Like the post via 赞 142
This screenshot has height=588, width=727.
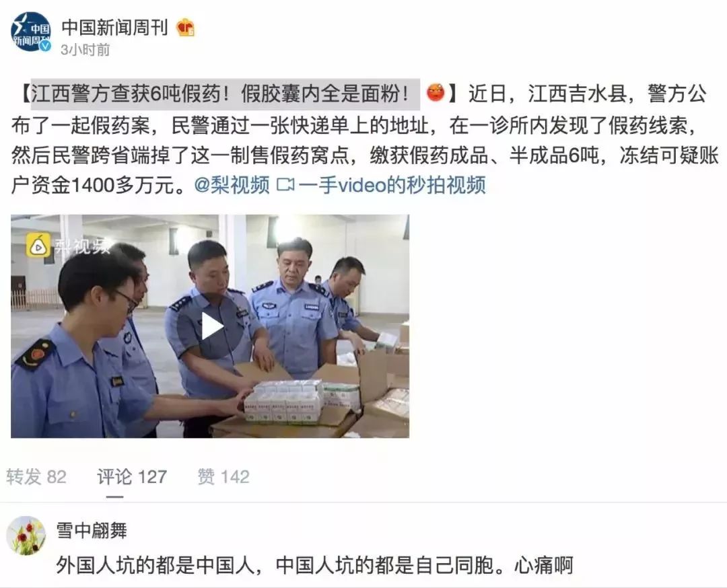[x=223, y=477]
